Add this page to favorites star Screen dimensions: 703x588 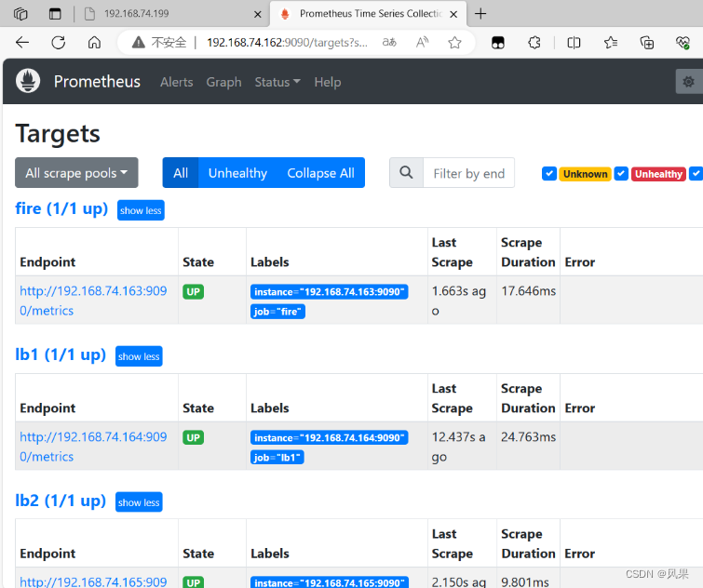(x=454, y=43)
